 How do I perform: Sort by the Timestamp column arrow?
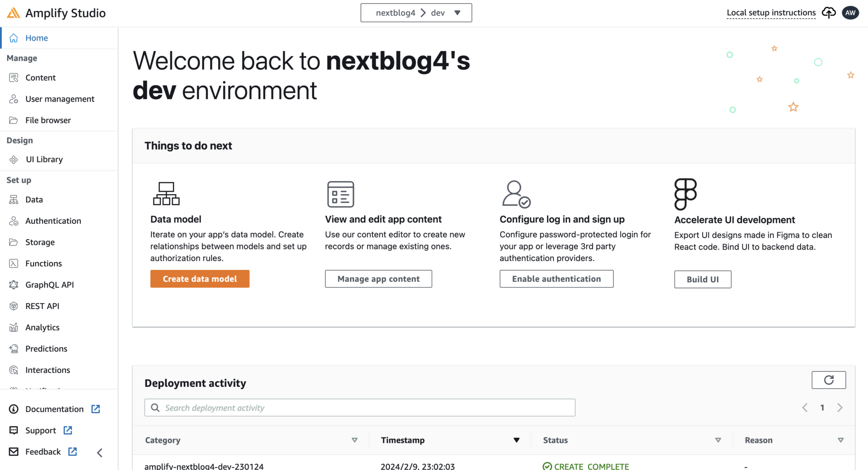pyautogui.click(x=516, y=440)
